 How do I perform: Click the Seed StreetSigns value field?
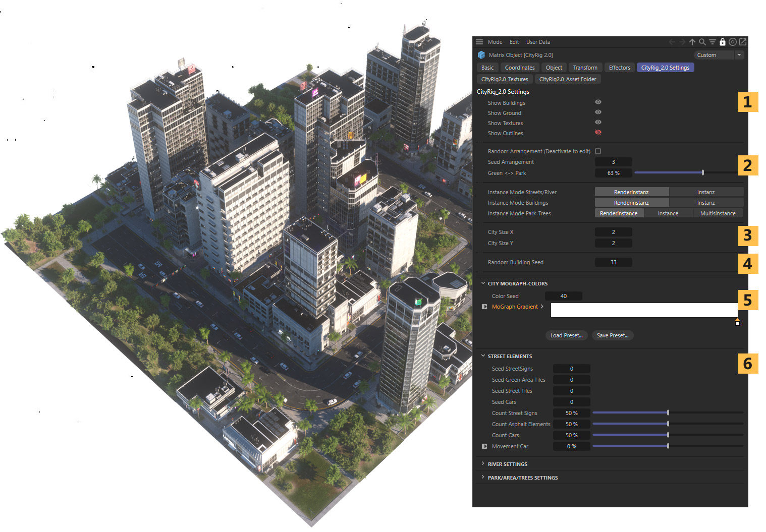(x=572, y=369)
